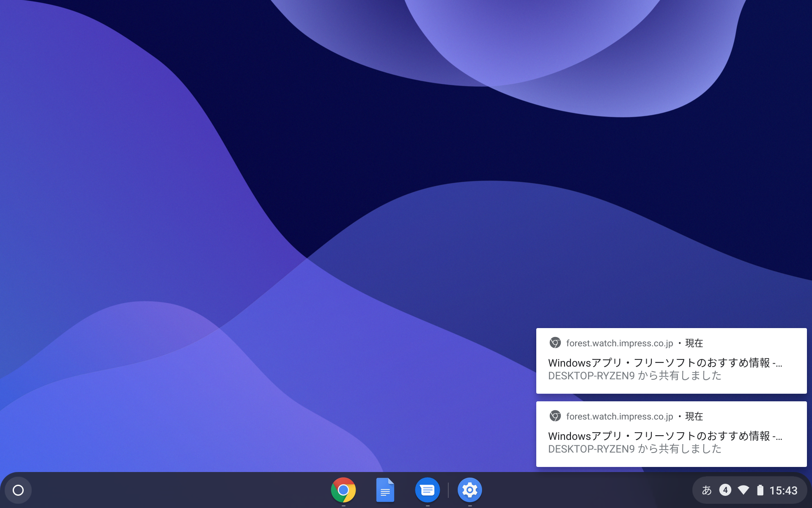
Task: Click the DESKTOP-RYZEN9 から共有しました message
Action: click(635, 376)
